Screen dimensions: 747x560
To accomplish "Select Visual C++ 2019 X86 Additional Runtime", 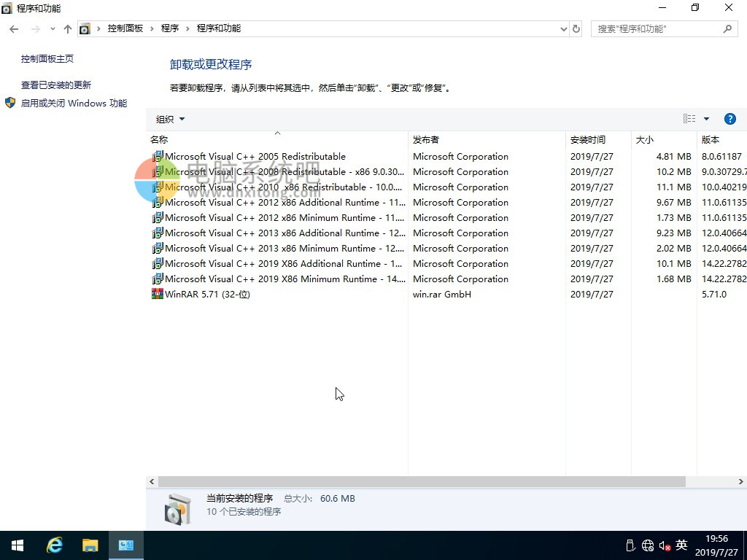I will point(446,263).
